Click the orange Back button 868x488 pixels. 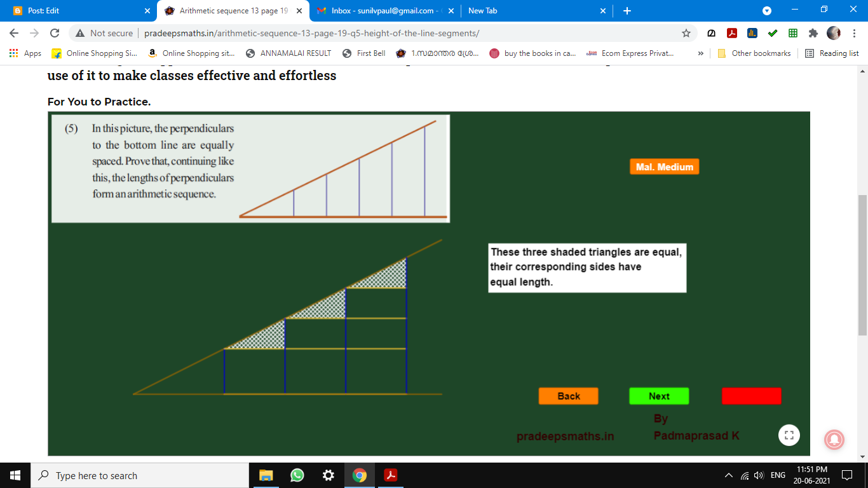point(569,396)
